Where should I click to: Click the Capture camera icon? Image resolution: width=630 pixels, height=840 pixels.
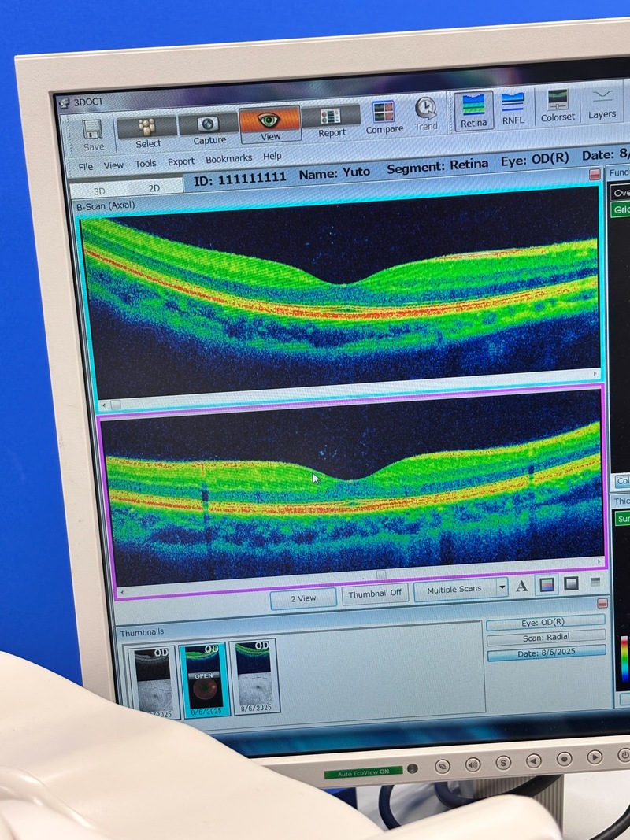[209, 125]
